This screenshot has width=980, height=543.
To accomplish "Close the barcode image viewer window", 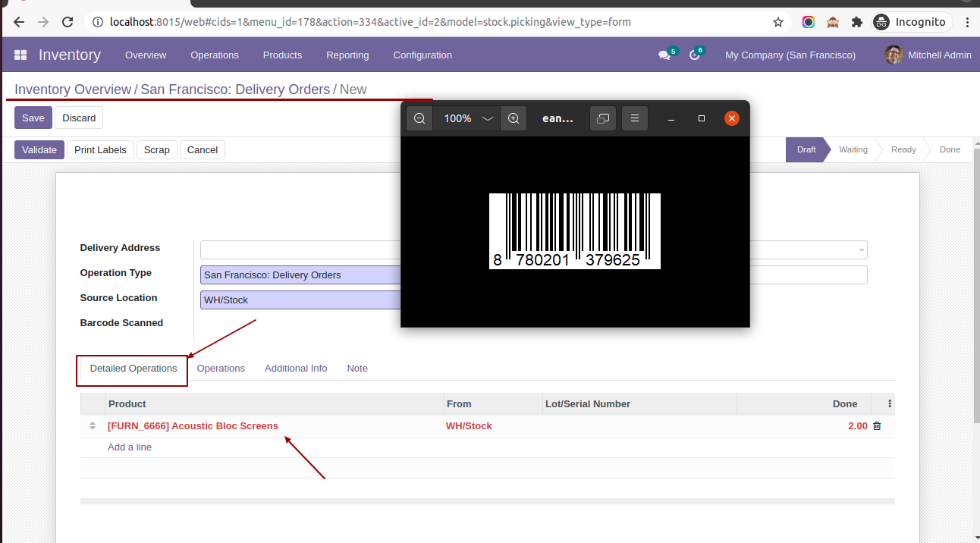I will pos(732,118).
